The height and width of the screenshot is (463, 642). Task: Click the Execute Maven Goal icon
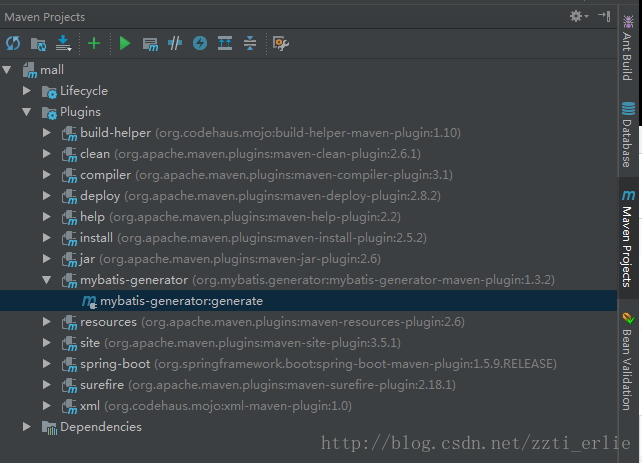[150, 43]
